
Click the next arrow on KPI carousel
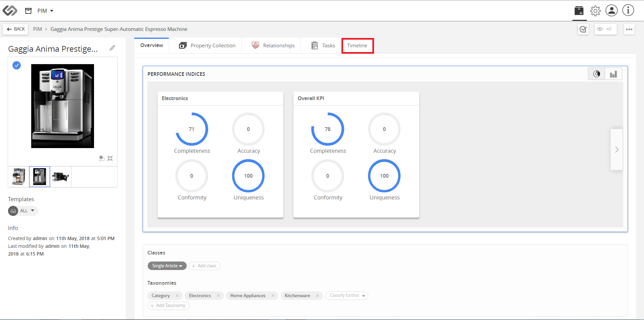coord(617,149)
